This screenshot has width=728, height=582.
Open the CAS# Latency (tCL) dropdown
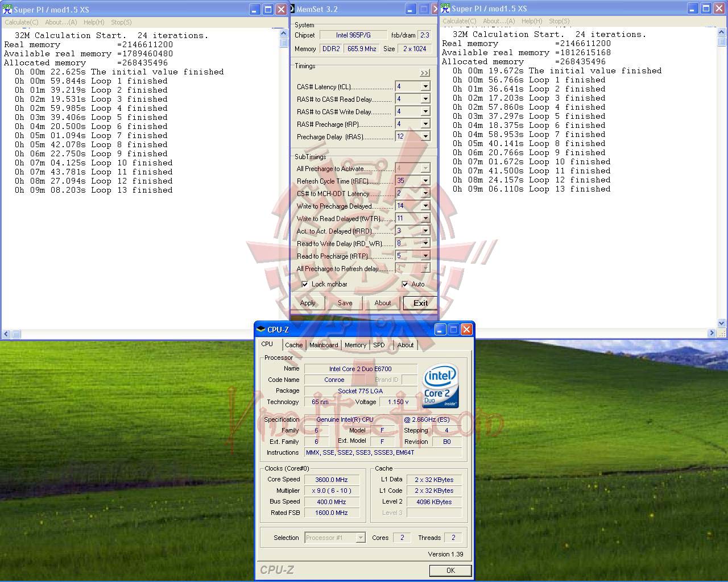[x=425, y=86]
